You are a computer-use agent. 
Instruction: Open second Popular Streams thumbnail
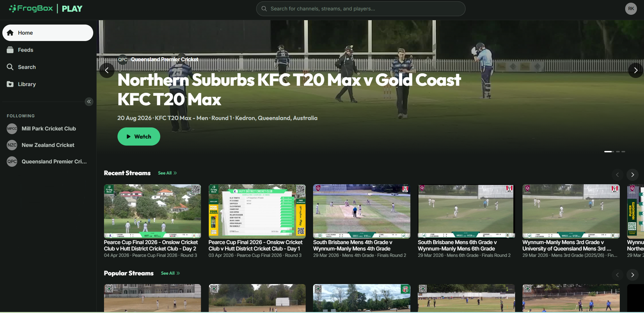pos(257,298)
